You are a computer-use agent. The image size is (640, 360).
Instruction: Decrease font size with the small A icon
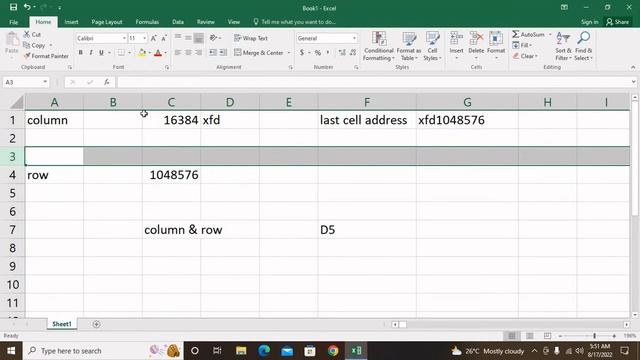click(164, 38)
